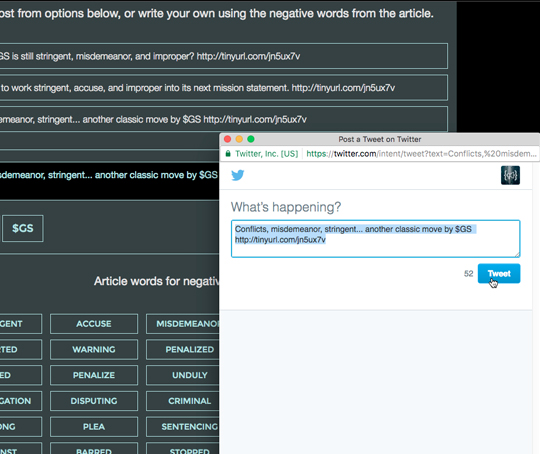
Task: Select the ACCUSE word tile
Action: pos(94,324)
